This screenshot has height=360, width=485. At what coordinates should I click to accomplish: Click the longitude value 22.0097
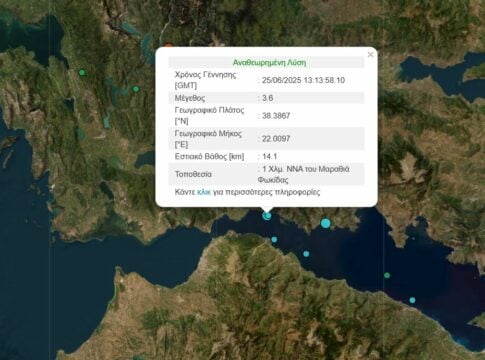click(x=276, y=139)
